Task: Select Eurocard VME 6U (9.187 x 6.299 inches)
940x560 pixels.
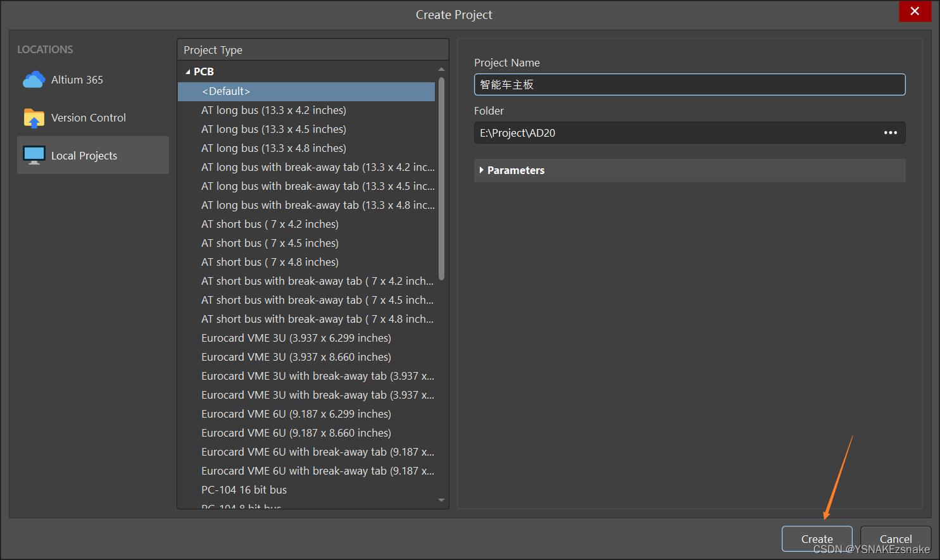Action: pyautogui.click(x=306, y=414)
